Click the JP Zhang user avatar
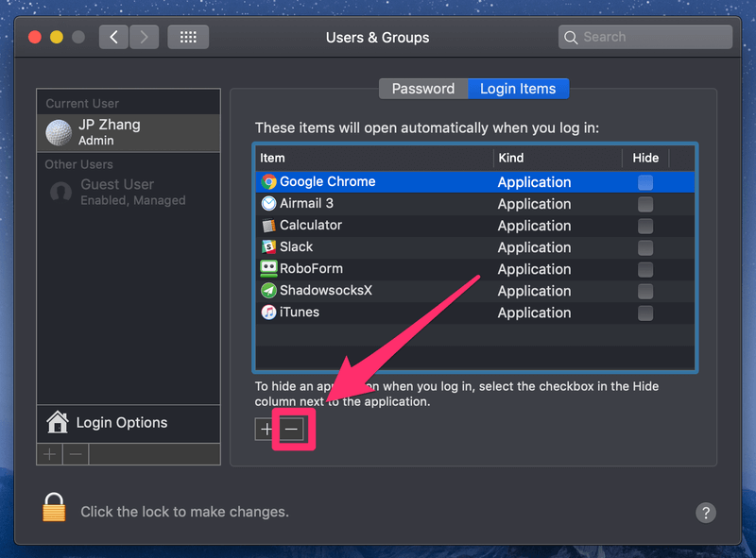This screenshot has width=756, height=558. click(x=59, y=132)
